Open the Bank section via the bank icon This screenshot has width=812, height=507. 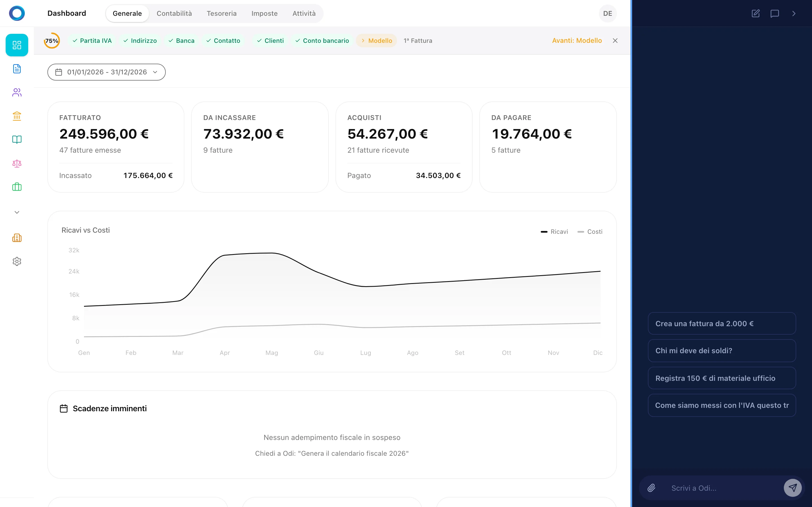pos(17,116)
